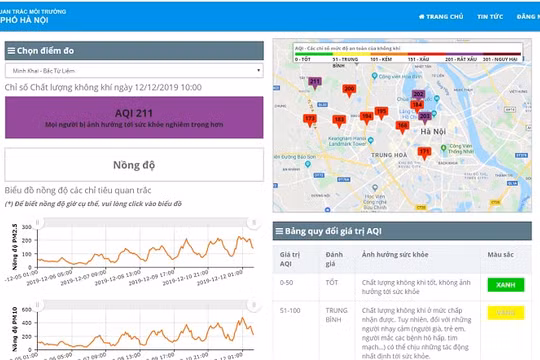The height and width of the screenshot is (360, 540).
Task: Click the Nồng độ button
Action: tap(134, 165)
